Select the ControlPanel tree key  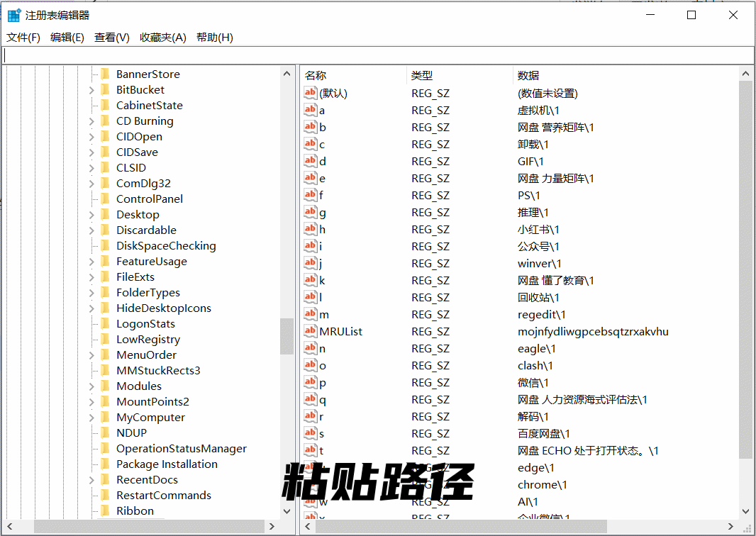click(149, 199)
